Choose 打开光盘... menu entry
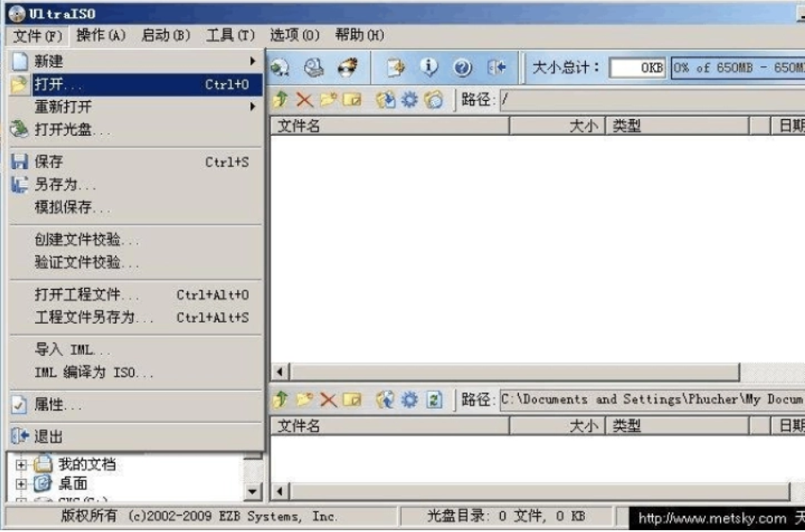Image resolution: width=805 pixels, height=532 pixels. [136, 130]
